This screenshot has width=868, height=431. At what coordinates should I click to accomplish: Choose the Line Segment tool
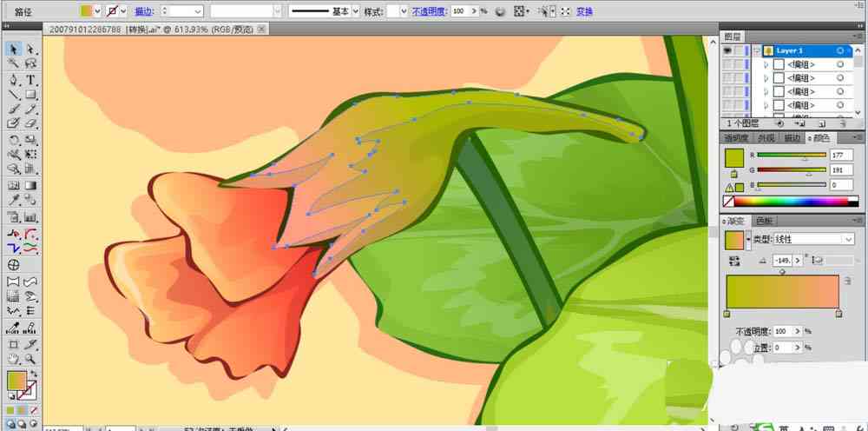click(14, 94)
